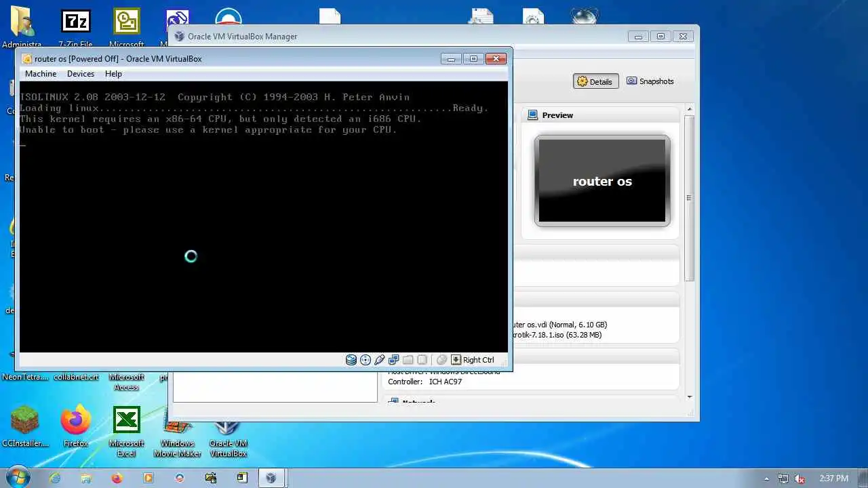Open the CCInstaller desktop icon
This screenshot has height=488, width=868.
(x=26, y=427)
